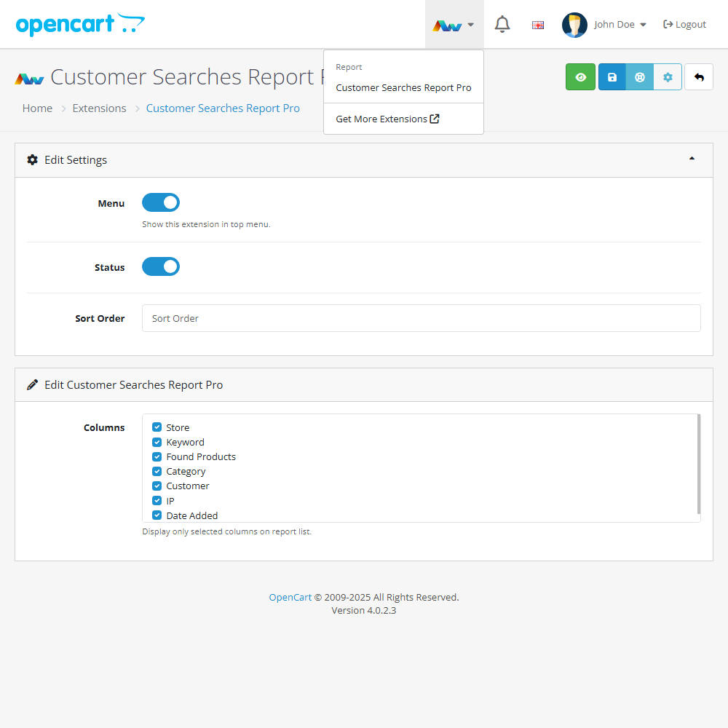The width and height of the screenshot is (728, 728).
Task: Open the John Doe user dropdown
Action: point(604,25)
